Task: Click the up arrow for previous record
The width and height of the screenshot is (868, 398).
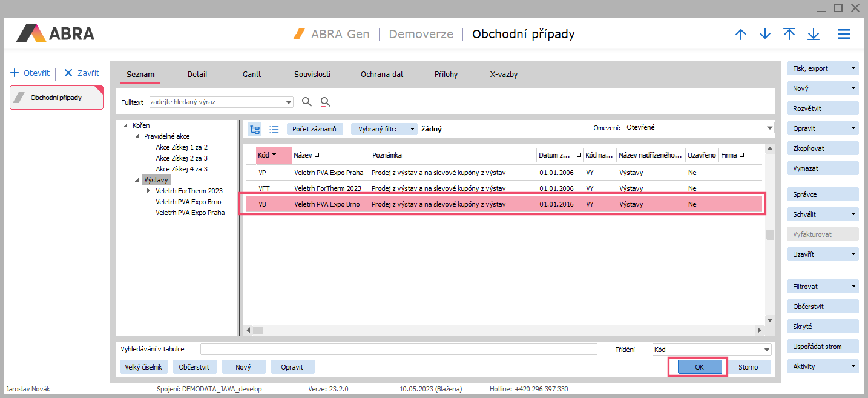Action: 740,35
